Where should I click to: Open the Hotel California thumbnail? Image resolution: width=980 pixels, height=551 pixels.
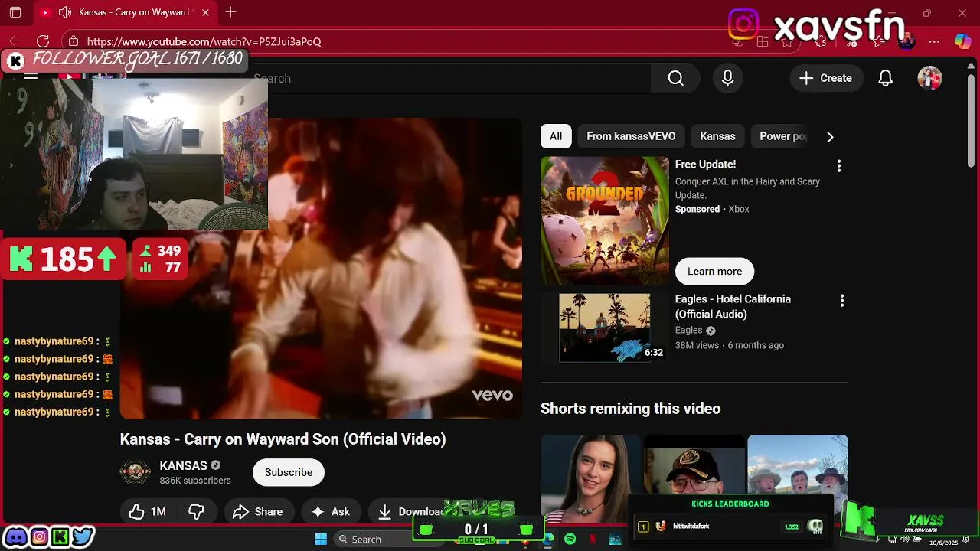(x=605, y=328)
